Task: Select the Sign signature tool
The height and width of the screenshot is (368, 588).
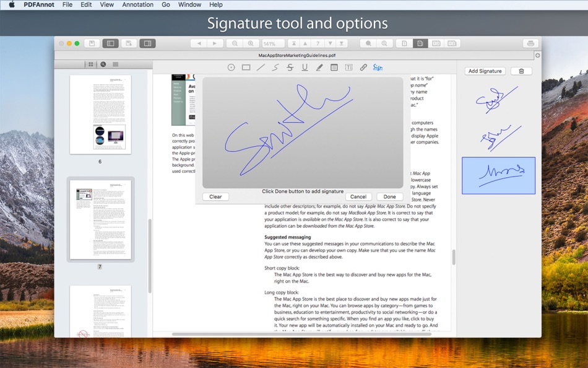Action: point(378,68)
